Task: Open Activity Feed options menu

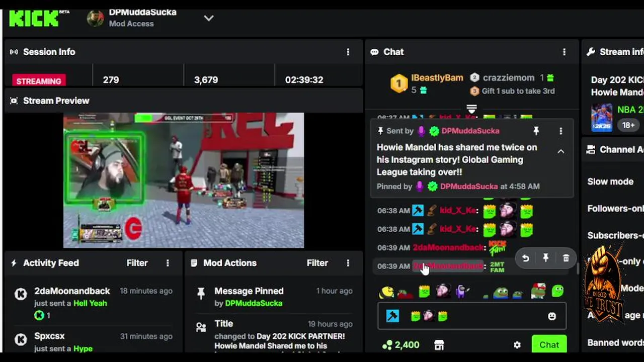Action: [168, 263]
